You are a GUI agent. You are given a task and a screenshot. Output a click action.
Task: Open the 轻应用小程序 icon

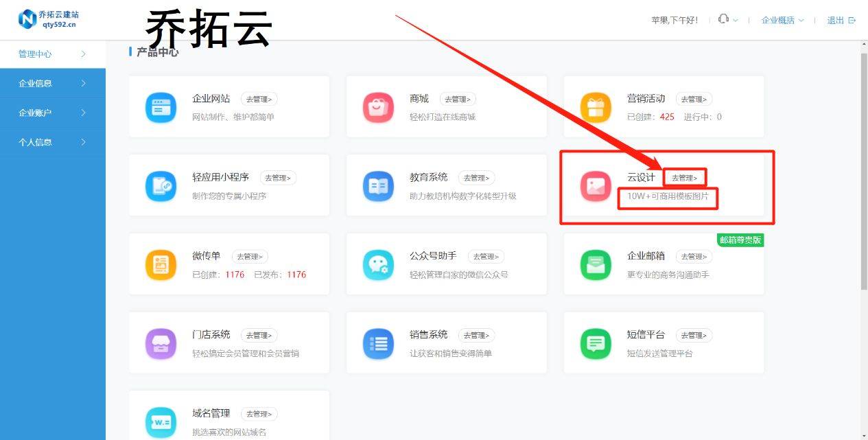click(161, 187)
